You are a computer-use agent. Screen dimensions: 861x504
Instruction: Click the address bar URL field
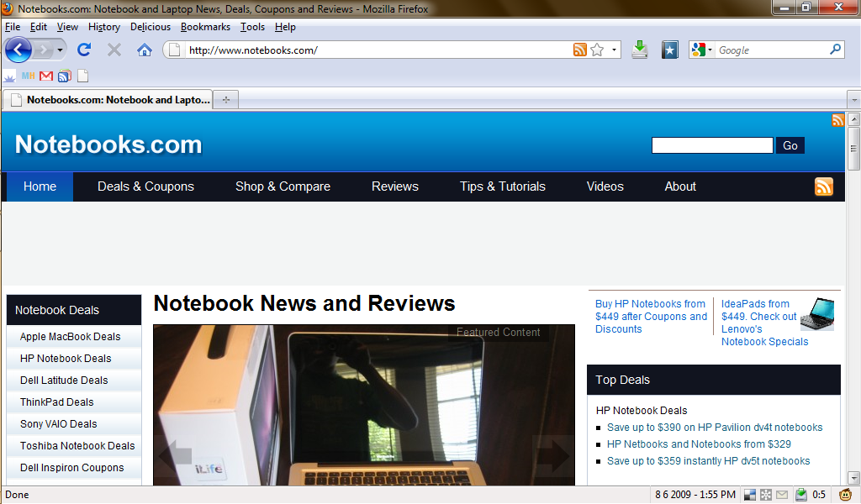(378, 50)
